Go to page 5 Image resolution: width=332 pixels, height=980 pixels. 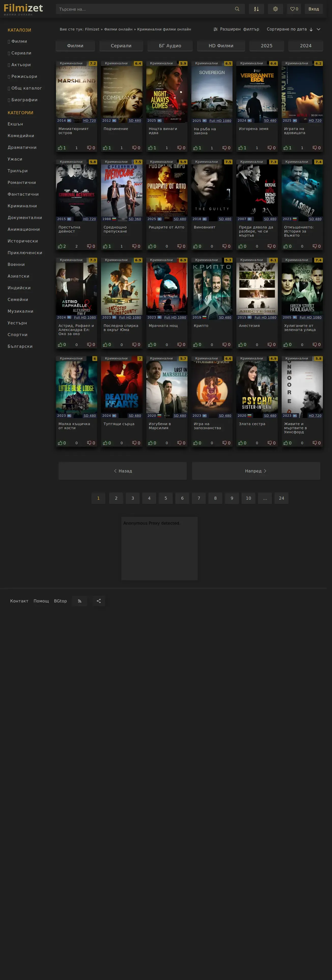click(166, 498)
